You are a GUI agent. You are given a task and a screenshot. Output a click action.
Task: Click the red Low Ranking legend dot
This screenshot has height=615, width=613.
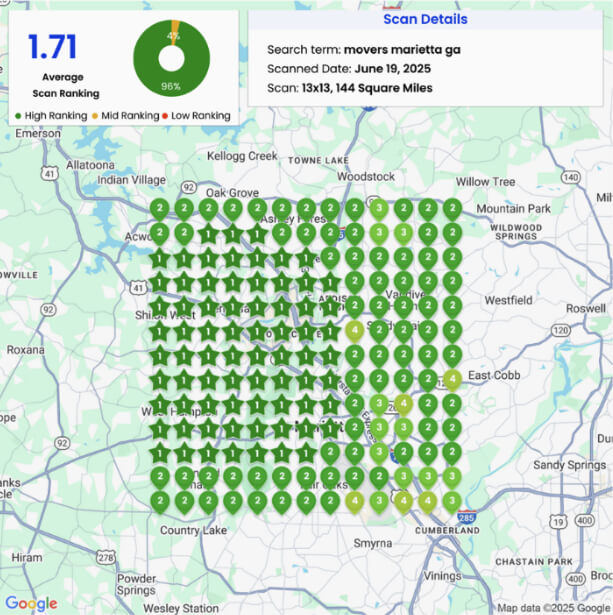[165, 116]
